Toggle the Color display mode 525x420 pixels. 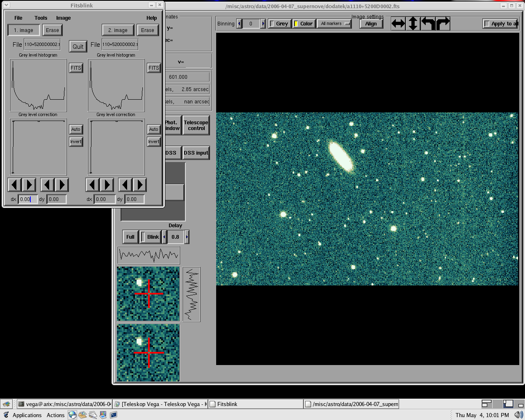pos(304,24)
